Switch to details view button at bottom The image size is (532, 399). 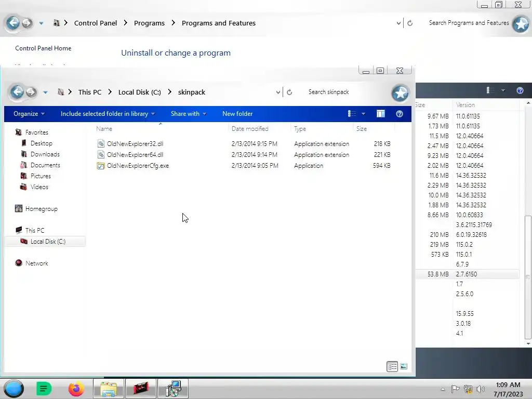[392, 366]
